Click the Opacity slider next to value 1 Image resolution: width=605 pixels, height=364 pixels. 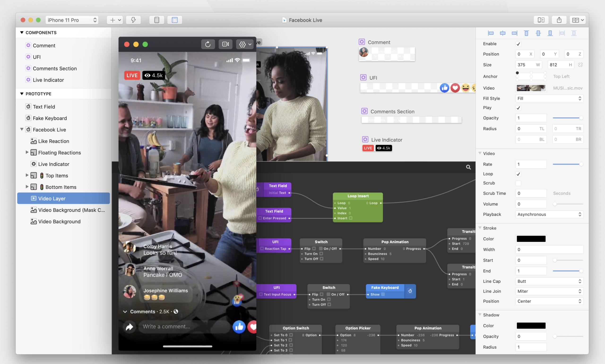point(568,118)
